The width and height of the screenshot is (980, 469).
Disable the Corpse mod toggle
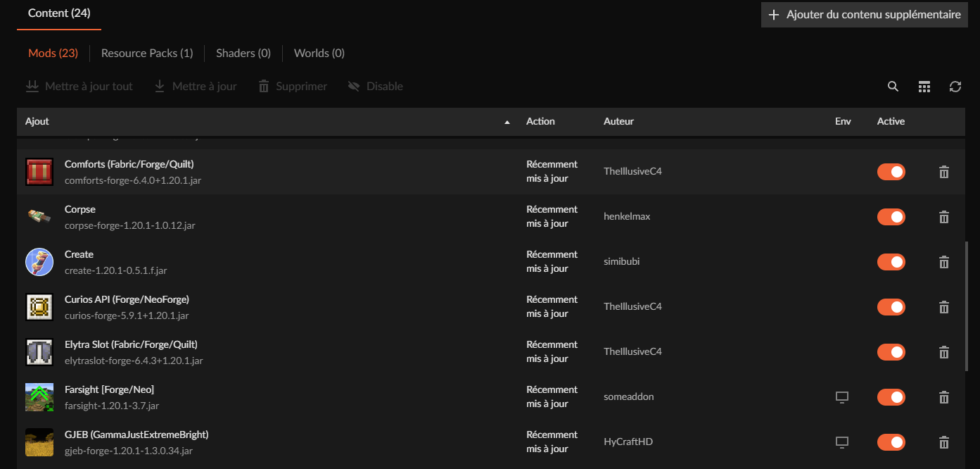pyautogui.click(x=891, y=217)
